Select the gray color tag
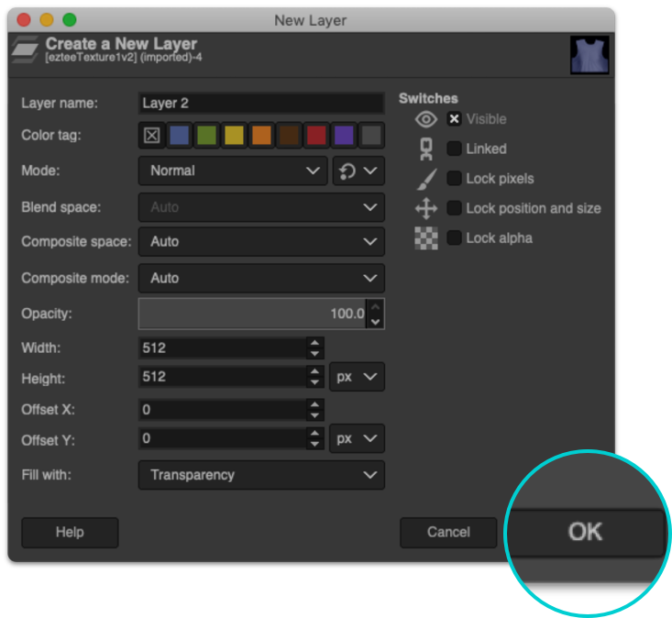Screen dimensions: 672x618 click(371, 136)
